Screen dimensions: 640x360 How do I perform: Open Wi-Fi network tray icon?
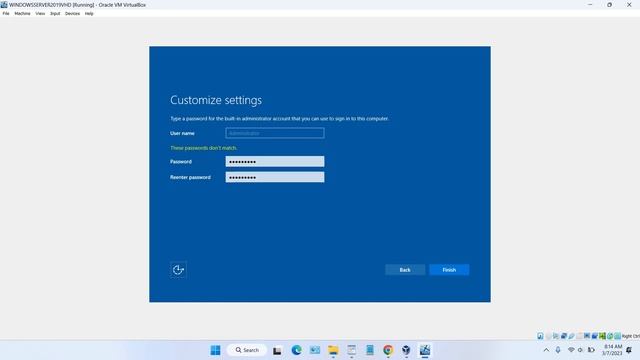(571, 350)
